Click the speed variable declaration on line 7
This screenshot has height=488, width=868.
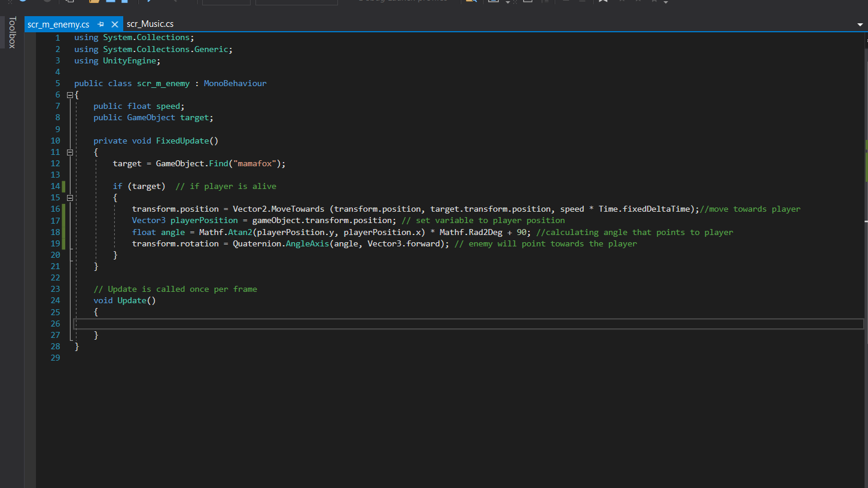tap(167, 106)
